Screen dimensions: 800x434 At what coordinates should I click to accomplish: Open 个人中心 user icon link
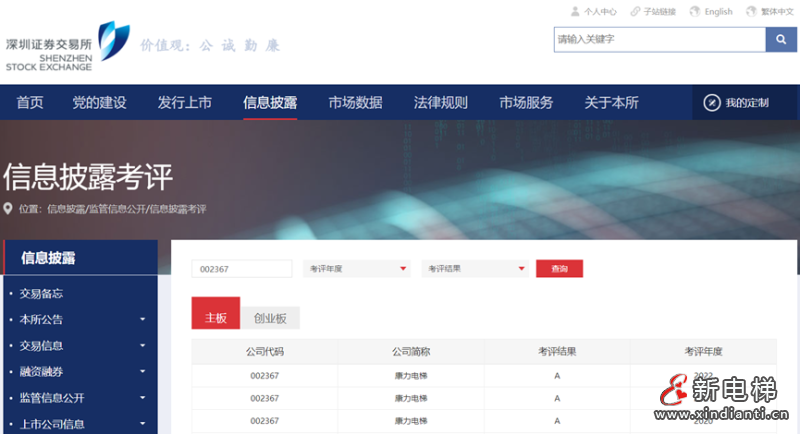tap(575, 12)
